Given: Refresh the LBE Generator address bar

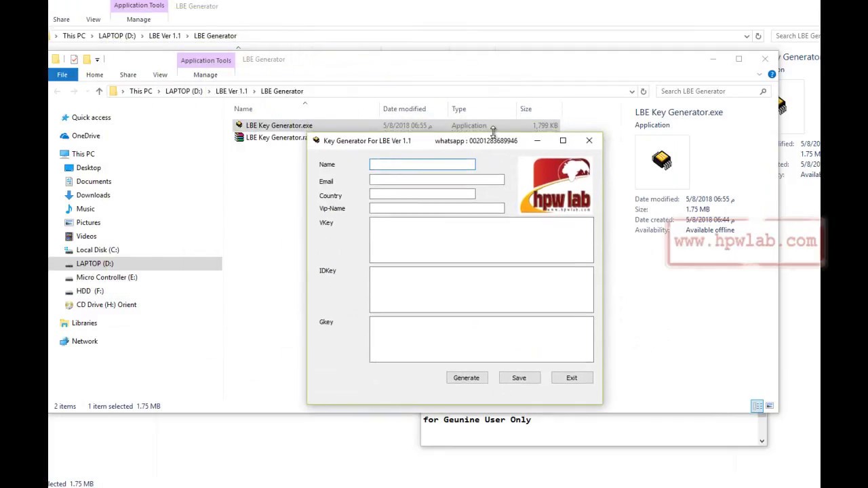Looking at the screenshot, I should (644, 91).
